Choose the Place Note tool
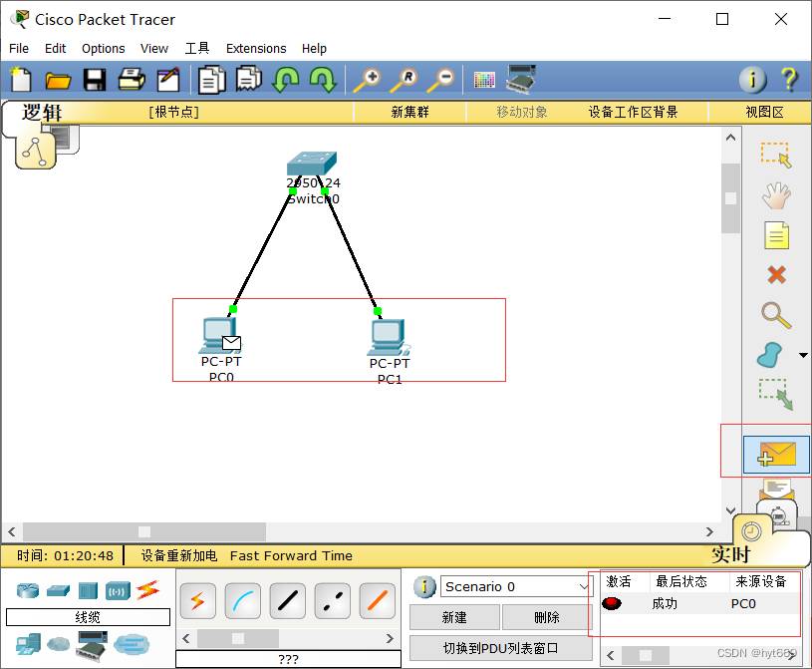812x669 pixels. 776,235
